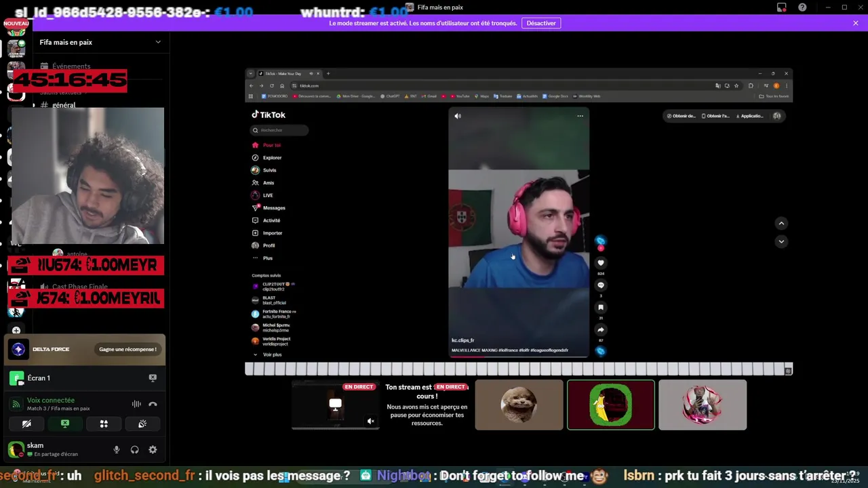Screen dimensions: 868x488
Task: Share the TikTok video arrow icon
Action: click(x=600, y=330)
